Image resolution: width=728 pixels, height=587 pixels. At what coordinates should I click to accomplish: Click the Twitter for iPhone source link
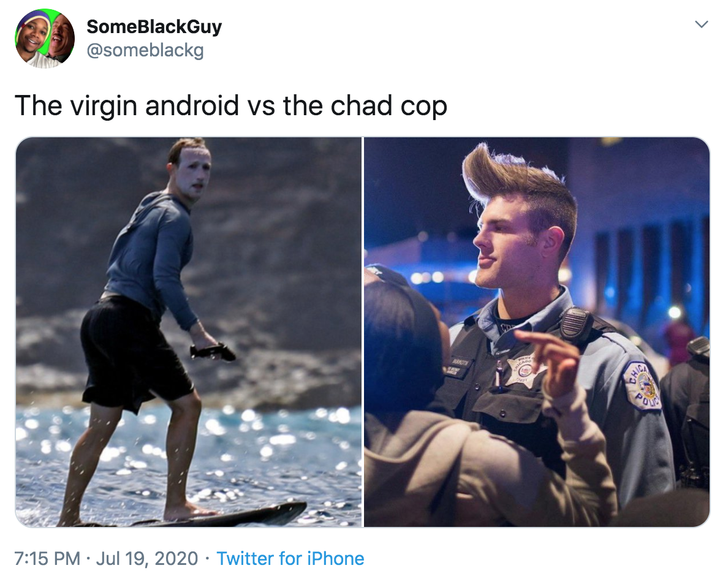pos(290,558)
